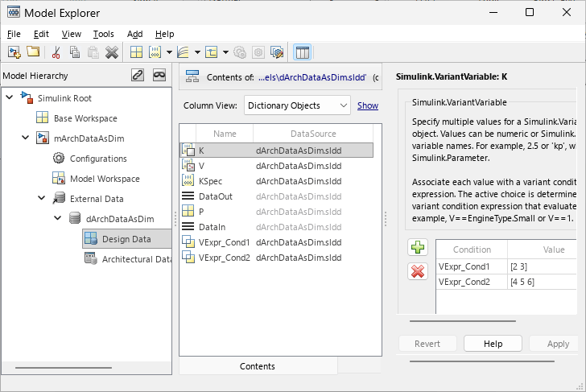The height and width of the screenshot is (392, 586).
Task: Click the Help button in dialog pane
Action: tap(493, 344)
